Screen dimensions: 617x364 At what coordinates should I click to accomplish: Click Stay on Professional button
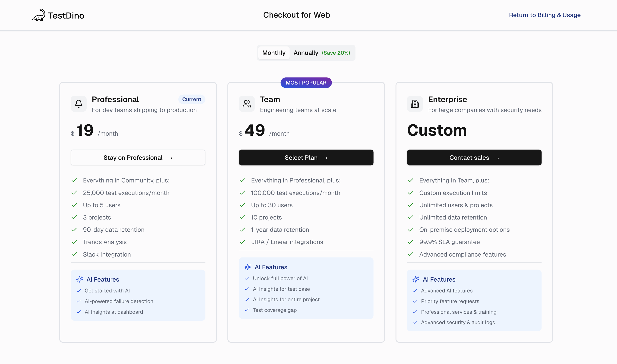[x=138, y=157]
